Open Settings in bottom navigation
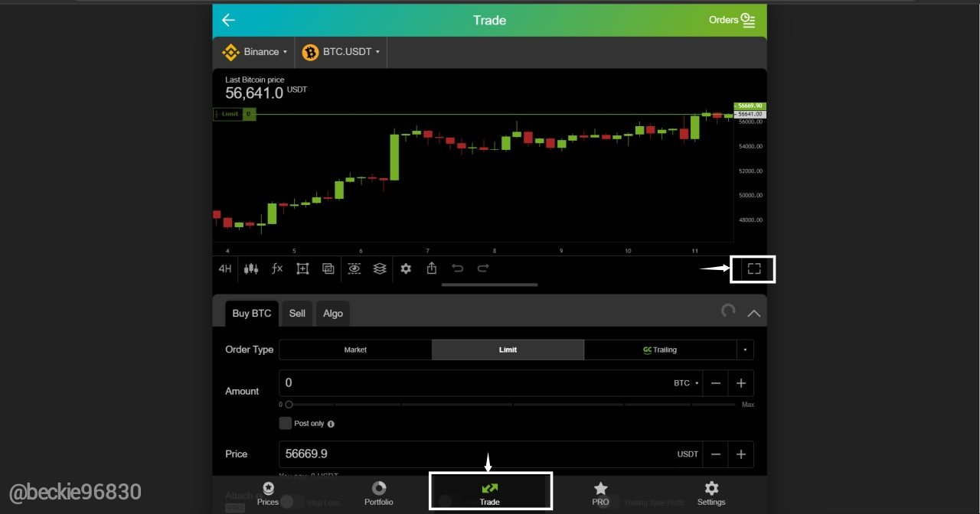The image size is (980, 514). [711, 493]
